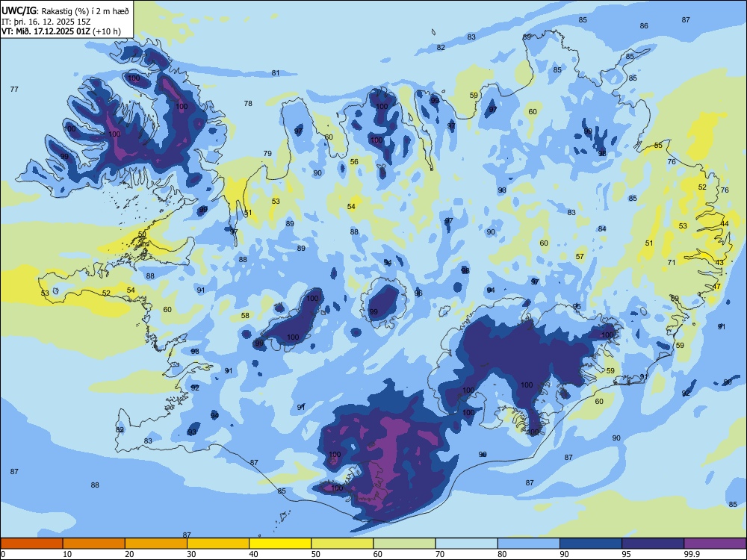The image size is (747, 560).
Task: Click the '57' humidity value on the map
Action: [x=580, y=256]
